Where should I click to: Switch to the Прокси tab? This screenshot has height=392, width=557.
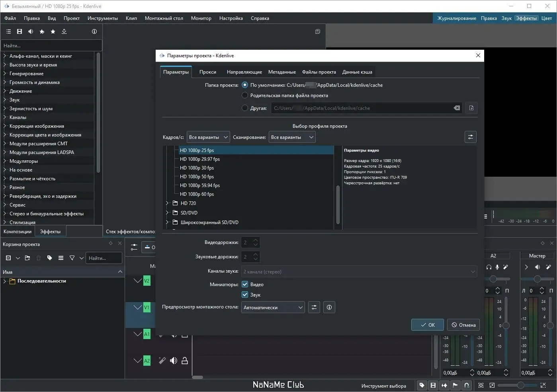[x=208, y=72]
